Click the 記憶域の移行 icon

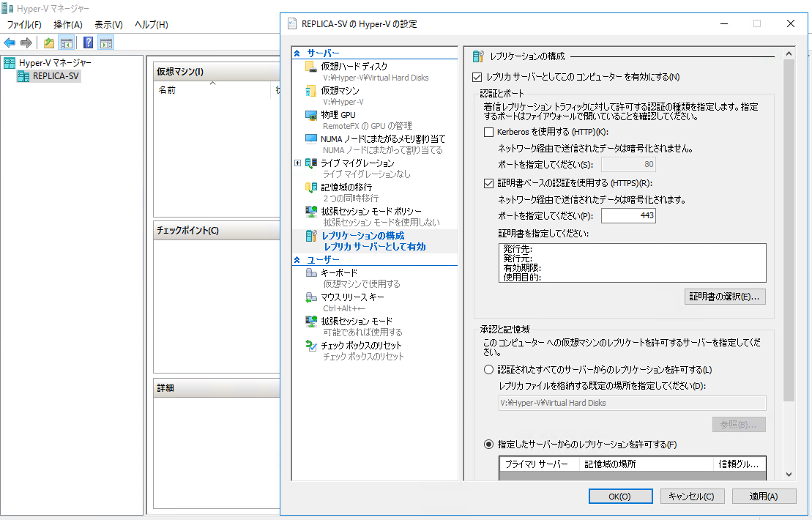310,187
